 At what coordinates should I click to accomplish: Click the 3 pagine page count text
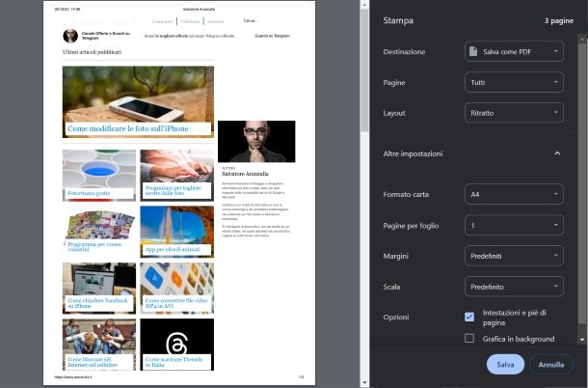(x=559, y=20)
